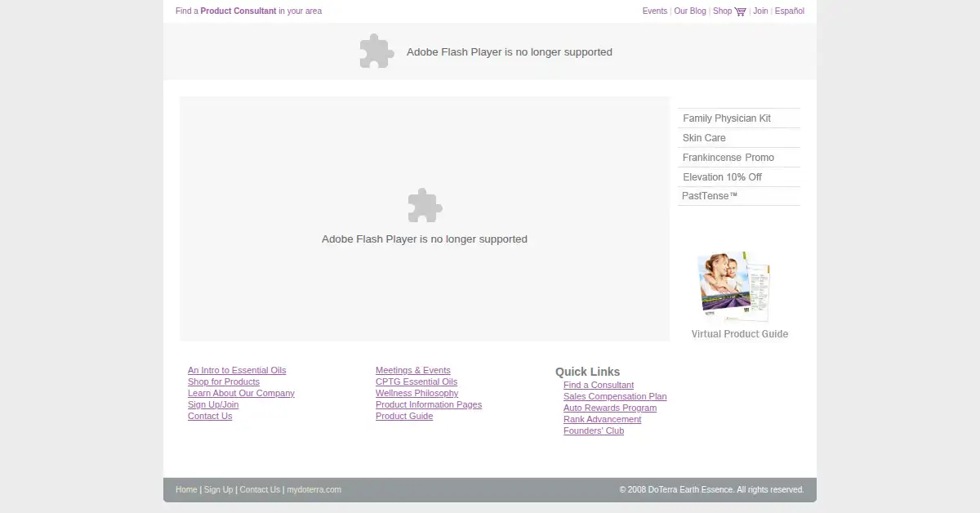Screen dimensions: 980x513
Task: Click the 2008 DoTerra copyright notice
Action: pos(712,490)
